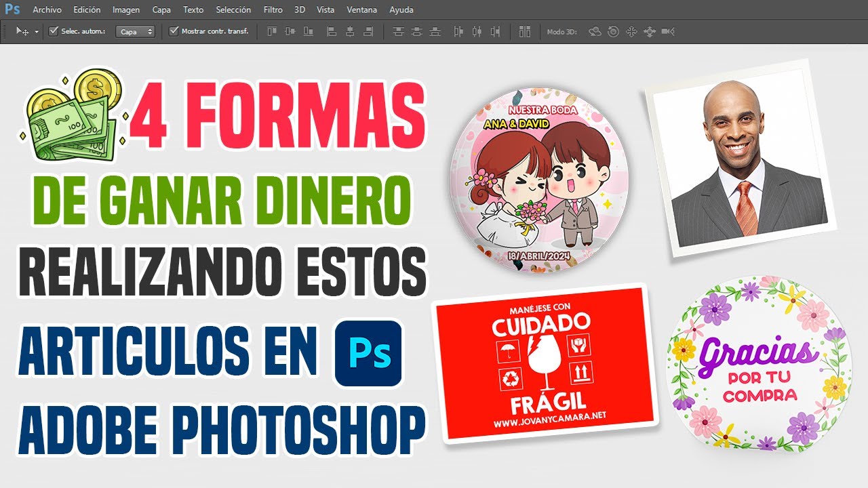Align bottom edges of layers
This screenshot has height=488, width=868.
310,31
